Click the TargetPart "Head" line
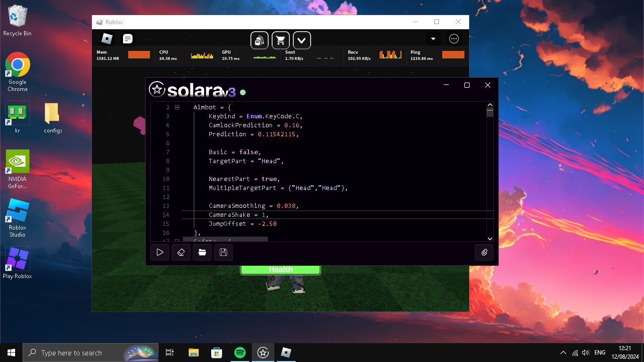This screenshot has width=644, height=362. [246, 161]
